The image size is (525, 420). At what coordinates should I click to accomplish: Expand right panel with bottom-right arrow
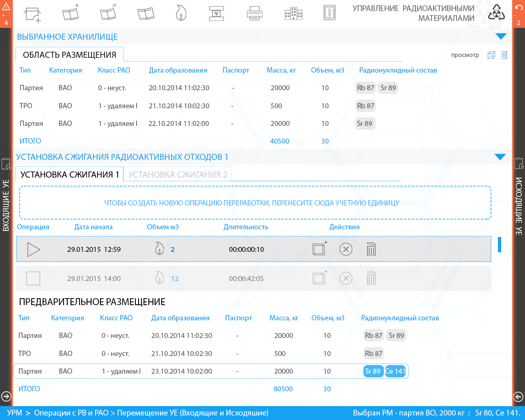click(x=519, y=396)
